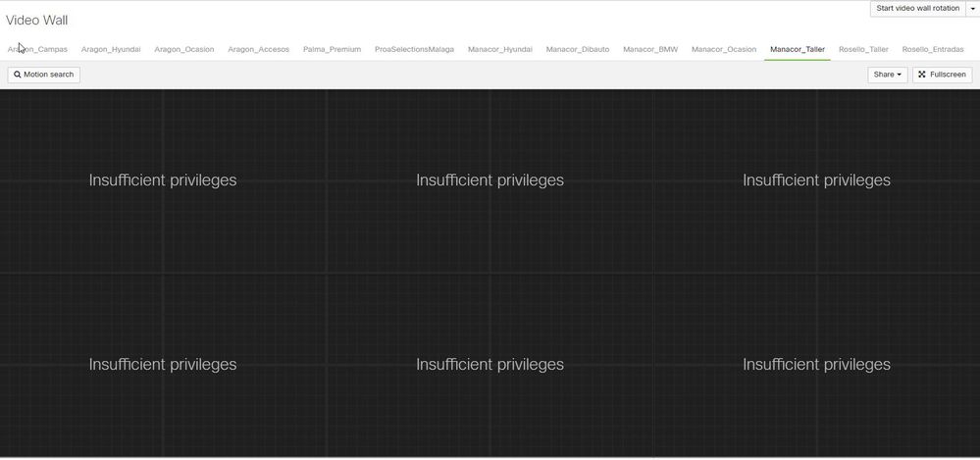Screen dimensions: 980x460
Task: Select top-left Insufficient privileges camera tile
Action: pyautogui.click(x=163, y=180)
